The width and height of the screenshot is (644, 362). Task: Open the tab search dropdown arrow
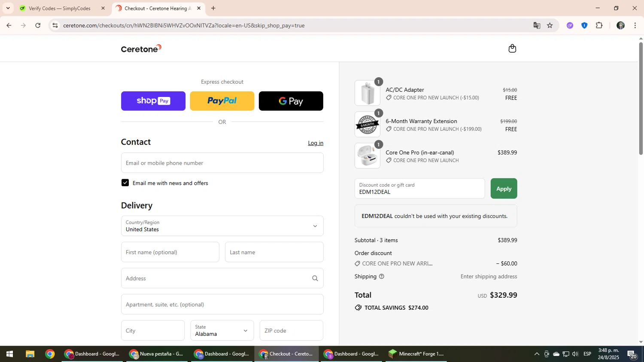click(8, 8)
